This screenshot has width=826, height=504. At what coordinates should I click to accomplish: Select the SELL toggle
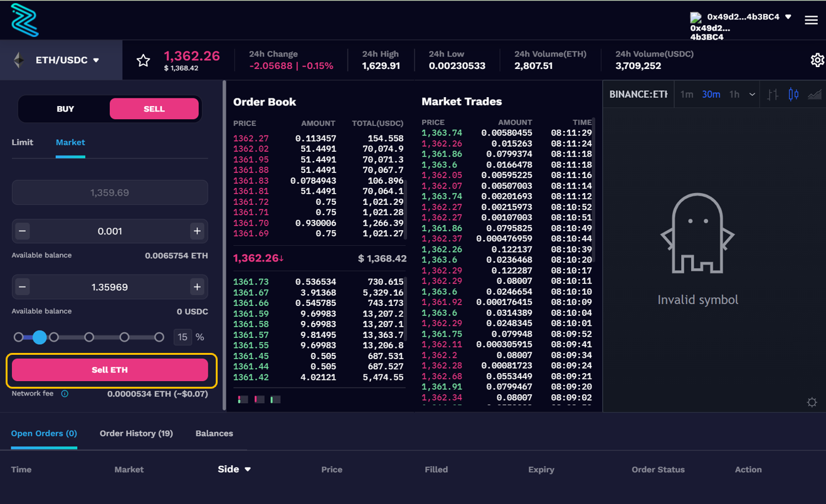point(154,109)
